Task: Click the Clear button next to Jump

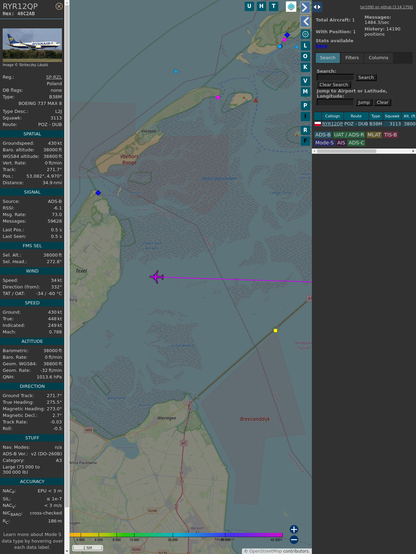Action: click(382, 102)
